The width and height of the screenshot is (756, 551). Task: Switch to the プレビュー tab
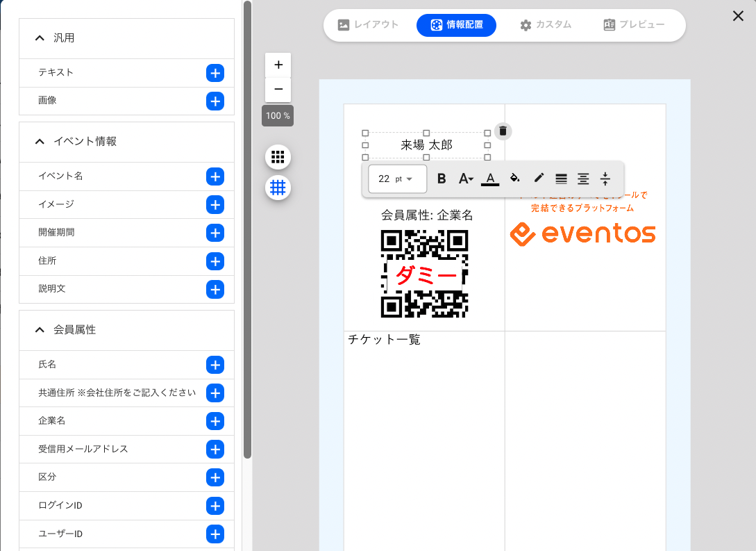pos(634,24)
